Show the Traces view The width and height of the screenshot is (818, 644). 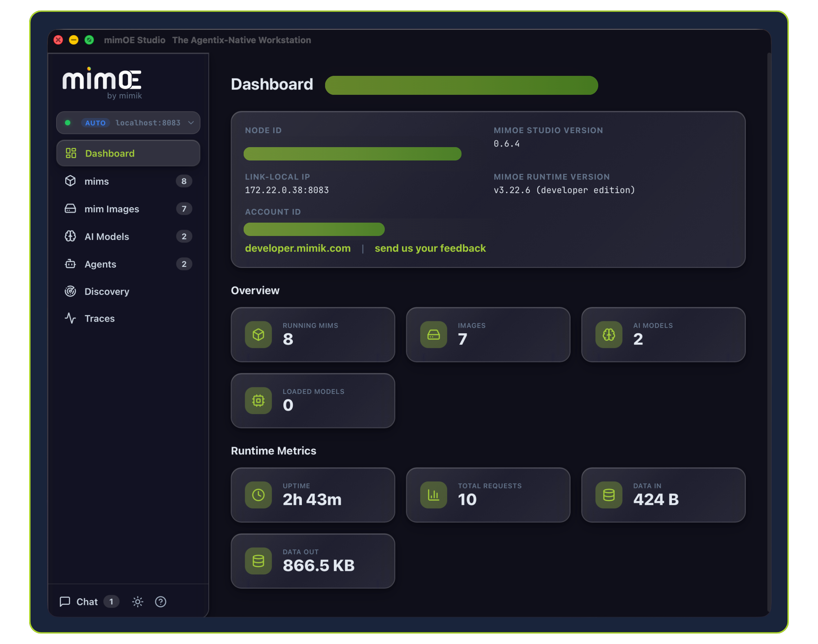(128, 318)
